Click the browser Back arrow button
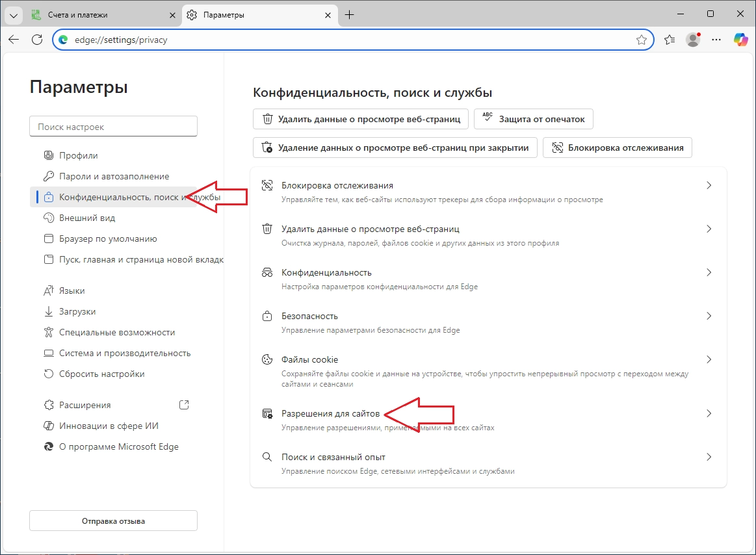Screen dimensions: 756x555 14,40
